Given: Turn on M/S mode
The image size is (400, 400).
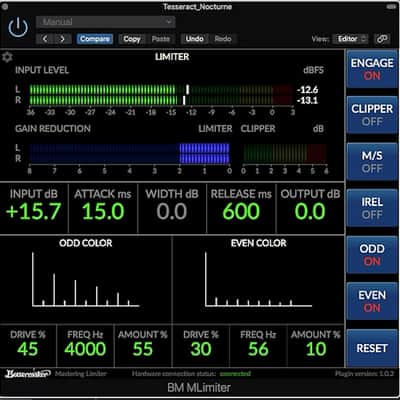Looking at the screenshot, I should coord(372,162).
